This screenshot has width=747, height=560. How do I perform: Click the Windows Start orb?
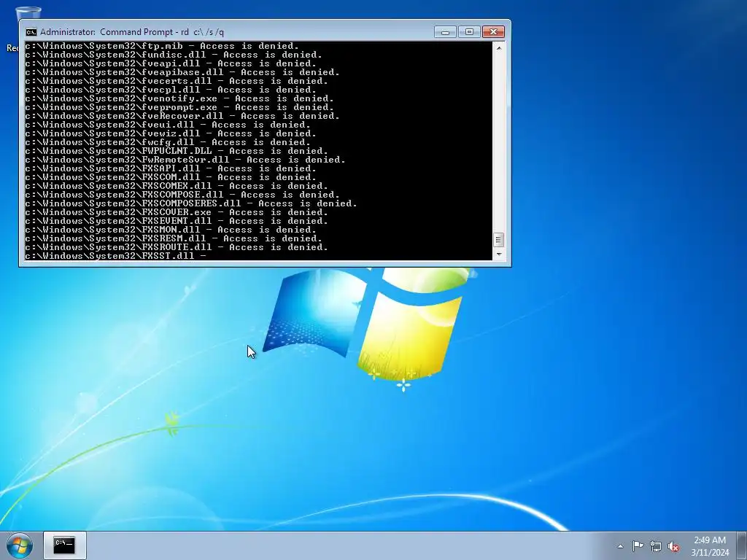tap(20, 545)
